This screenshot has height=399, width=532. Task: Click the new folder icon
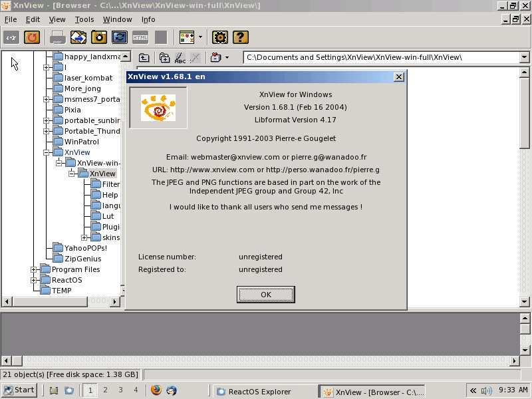[164, 58]
